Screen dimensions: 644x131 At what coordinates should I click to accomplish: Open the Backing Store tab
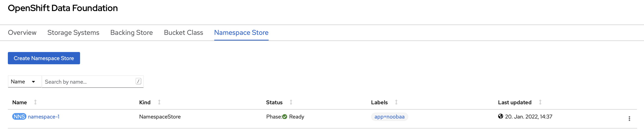pos(131,33)
